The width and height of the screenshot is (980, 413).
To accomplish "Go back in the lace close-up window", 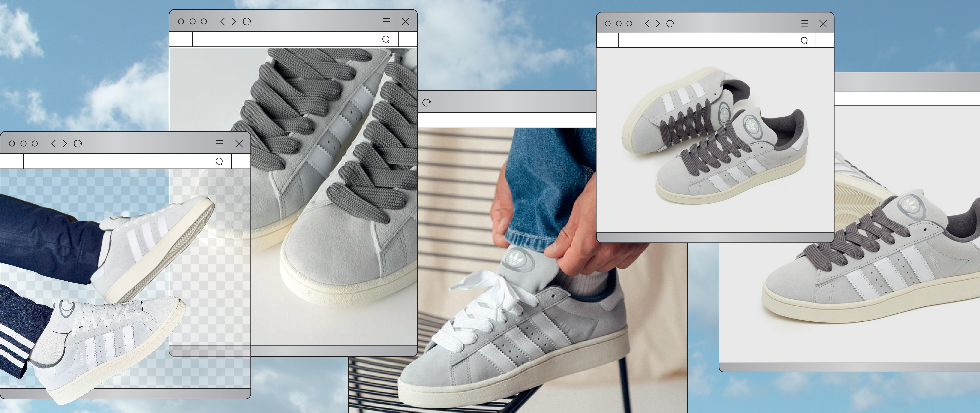I will click(223, 21).
